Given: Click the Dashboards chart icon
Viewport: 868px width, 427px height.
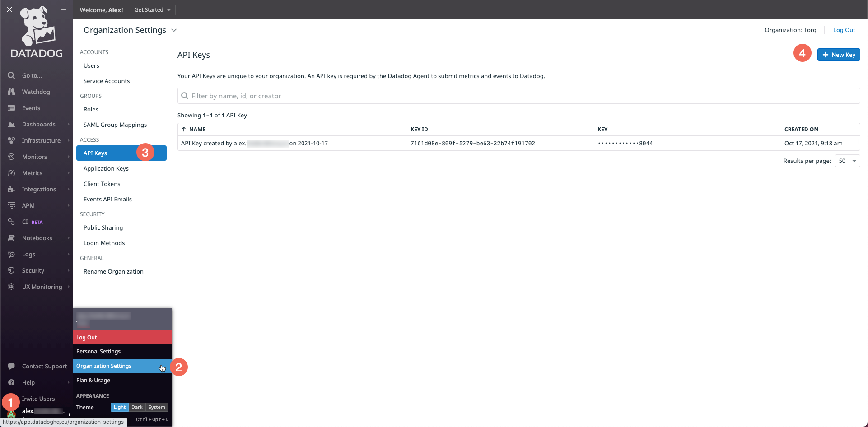Looking at the screenshot, I should pos(11,124).
